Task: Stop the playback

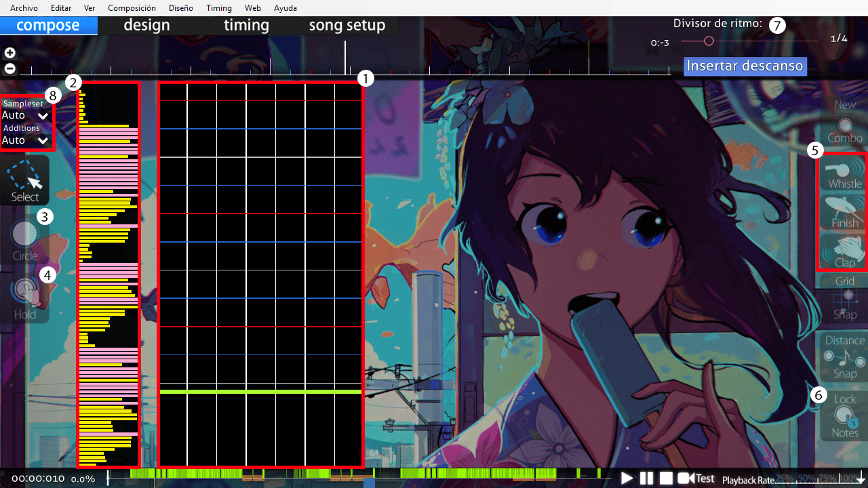Action: point(667,479)
